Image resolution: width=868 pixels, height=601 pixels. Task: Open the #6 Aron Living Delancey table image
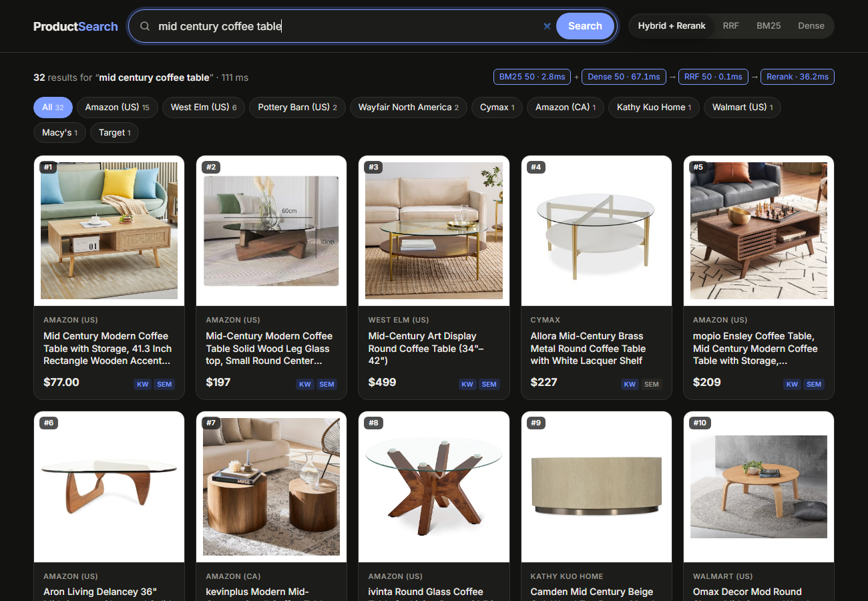click(109, 487)
